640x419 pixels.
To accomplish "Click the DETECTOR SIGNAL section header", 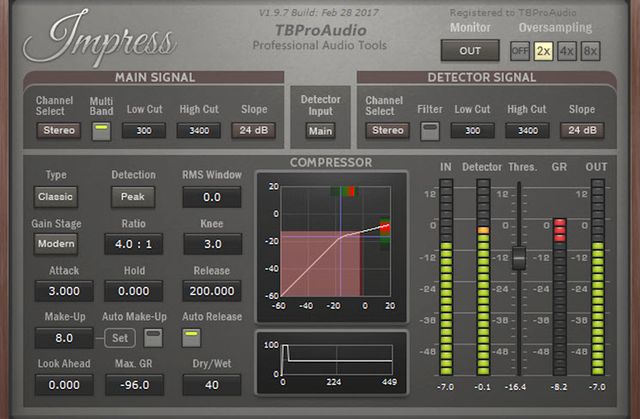I will (x=482, y=78).
